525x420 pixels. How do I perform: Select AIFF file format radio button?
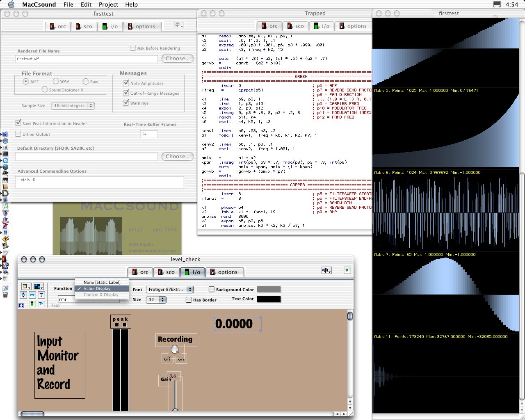click(26, 81)
